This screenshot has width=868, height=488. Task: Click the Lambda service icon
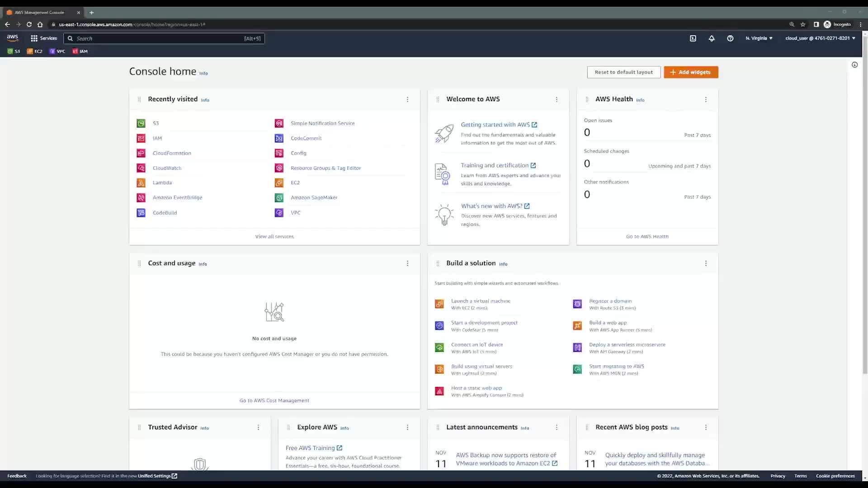point(141,183)
